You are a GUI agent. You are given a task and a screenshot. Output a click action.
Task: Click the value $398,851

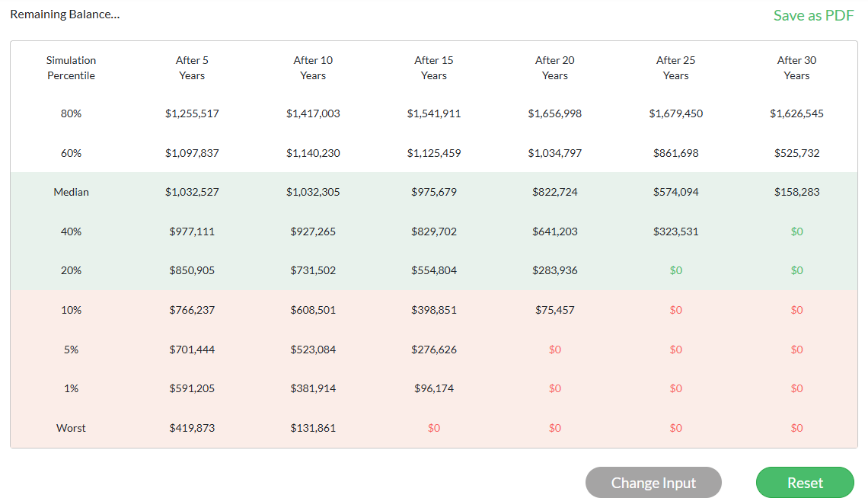[x=434, y=310]
